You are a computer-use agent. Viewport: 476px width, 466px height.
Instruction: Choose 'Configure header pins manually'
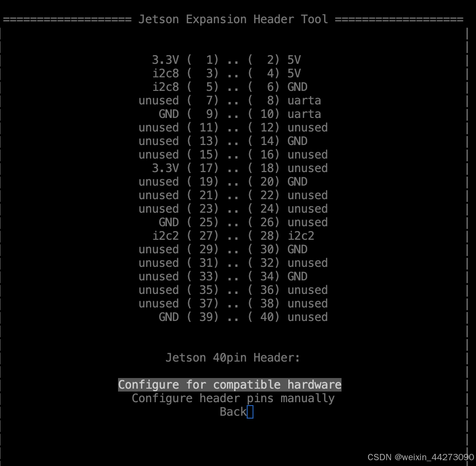[x=233, y=398]
